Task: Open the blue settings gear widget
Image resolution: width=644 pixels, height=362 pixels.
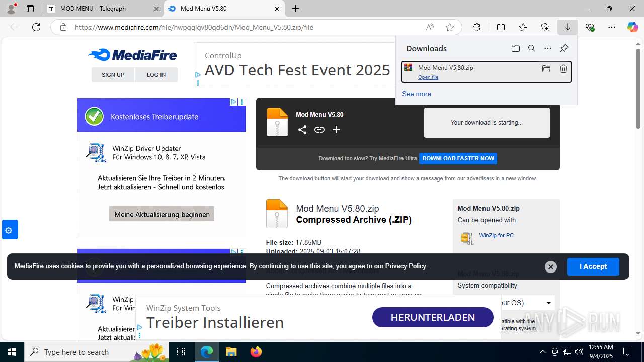Action: click(x=9, y=230)
